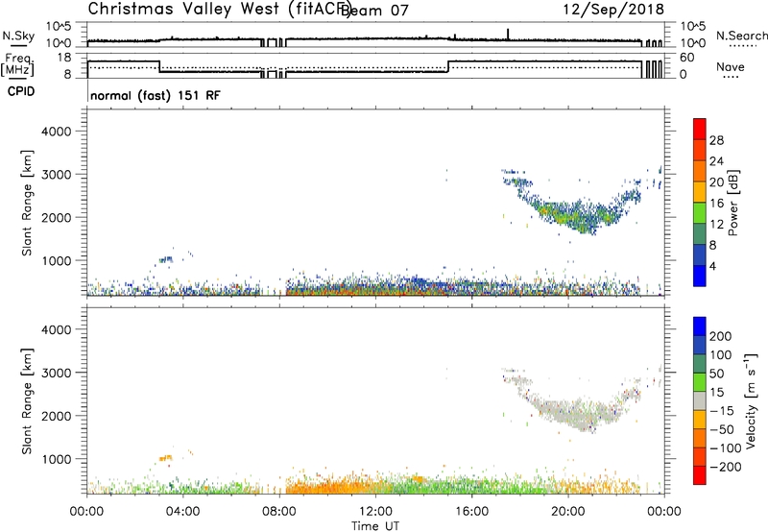The width and height of the screenshot is (768, 532).
Task: Click the "Freq. [MHz]" axis label
Action: (17, 64)
